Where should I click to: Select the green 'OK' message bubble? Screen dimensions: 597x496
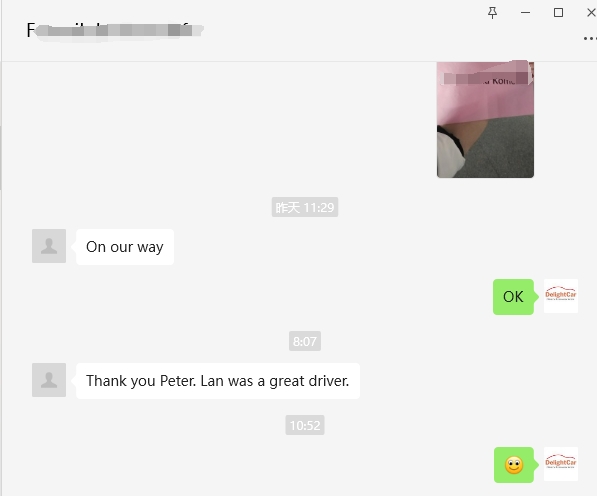tap(513, 297)
